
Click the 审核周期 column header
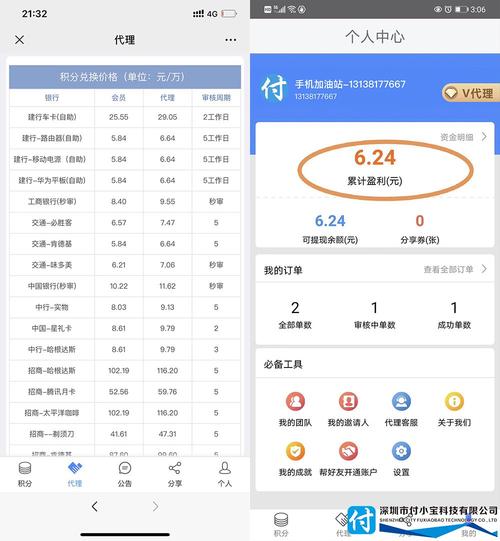tap(216, 98)
